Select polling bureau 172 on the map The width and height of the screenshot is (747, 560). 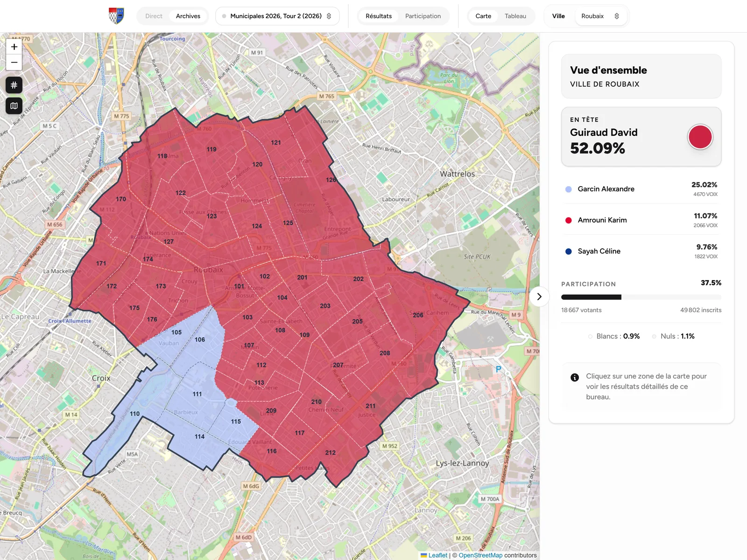pyautogui.click(x=112, y=286)
